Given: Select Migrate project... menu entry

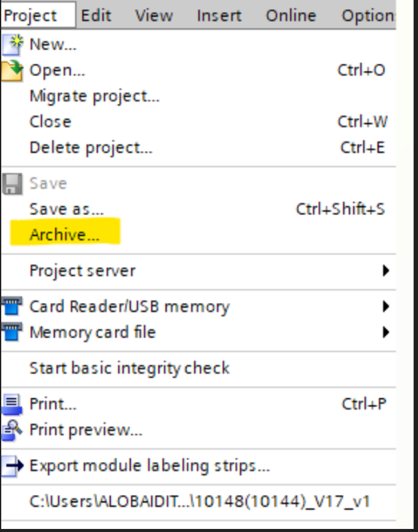Looking at the screenshot, I should (94, 96).
